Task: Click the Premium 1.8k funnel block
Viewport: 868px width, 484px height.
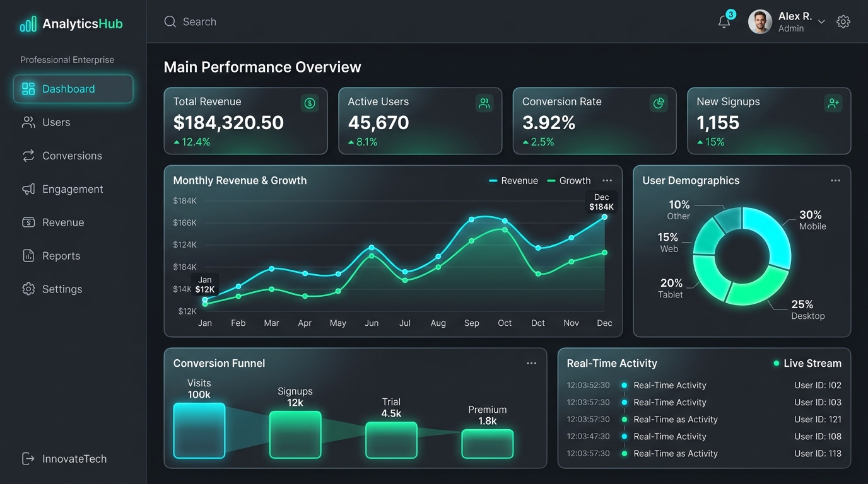Action: pyautogui.click(x=488, y=444)
